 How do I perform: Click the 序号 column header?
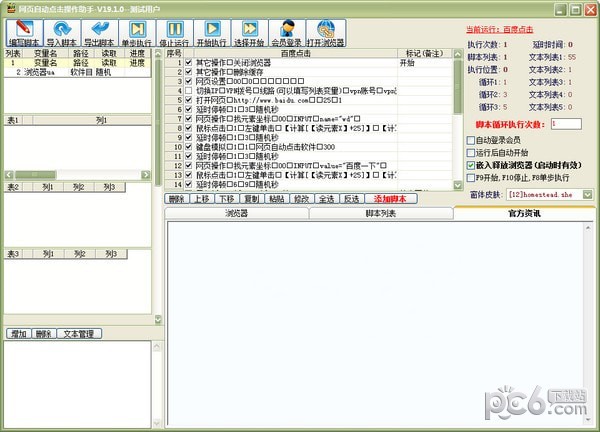174,53
